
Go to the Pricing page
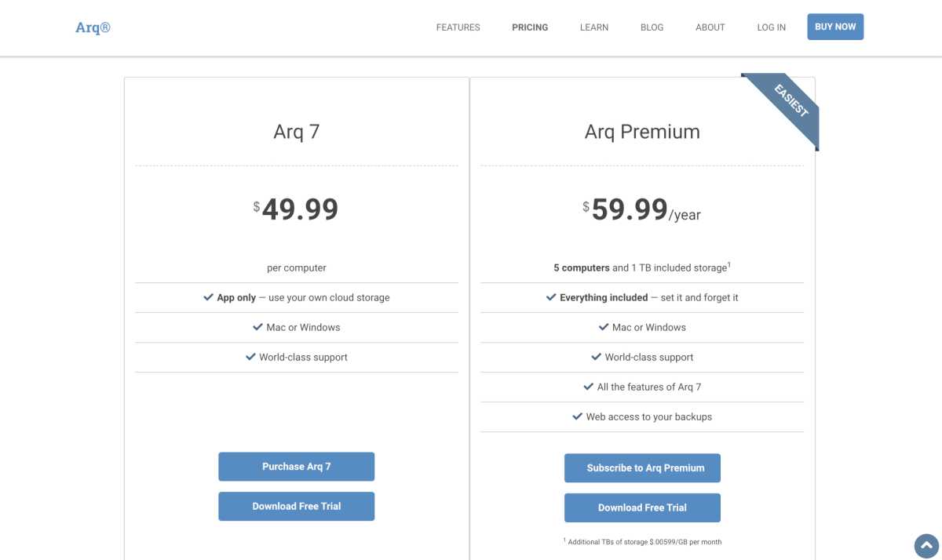point(530,27)
